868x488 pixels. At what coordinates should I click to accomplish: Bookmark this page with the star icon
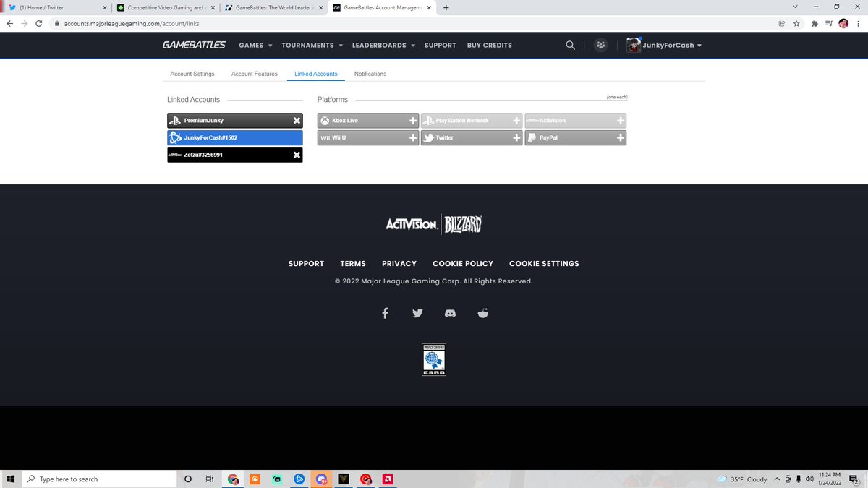coord(796,23)
